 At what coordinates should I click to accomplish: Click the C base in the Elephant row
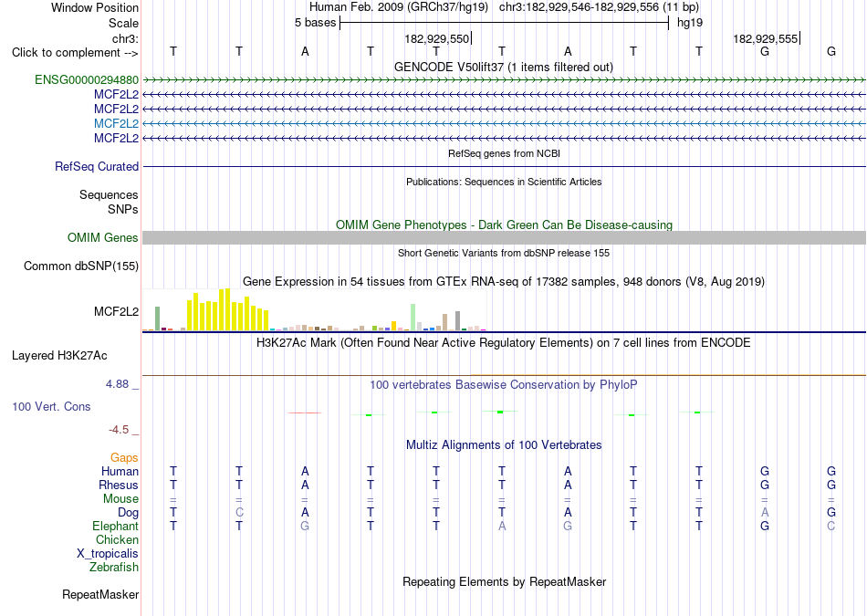coord(830,526)
